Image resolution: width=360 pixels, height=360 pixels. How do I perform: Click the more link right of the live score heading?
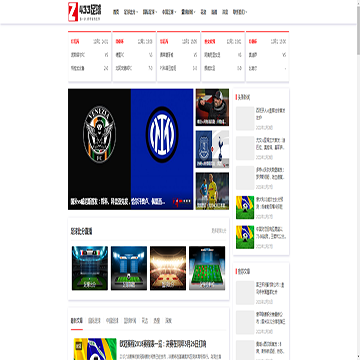(x=219, y=231)
